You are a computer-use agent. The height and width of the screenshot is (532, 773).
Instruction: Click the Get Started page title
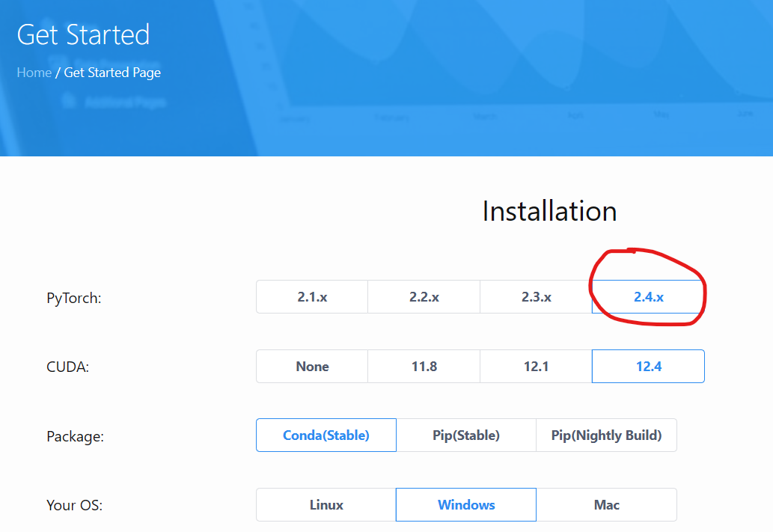(83, 34)
